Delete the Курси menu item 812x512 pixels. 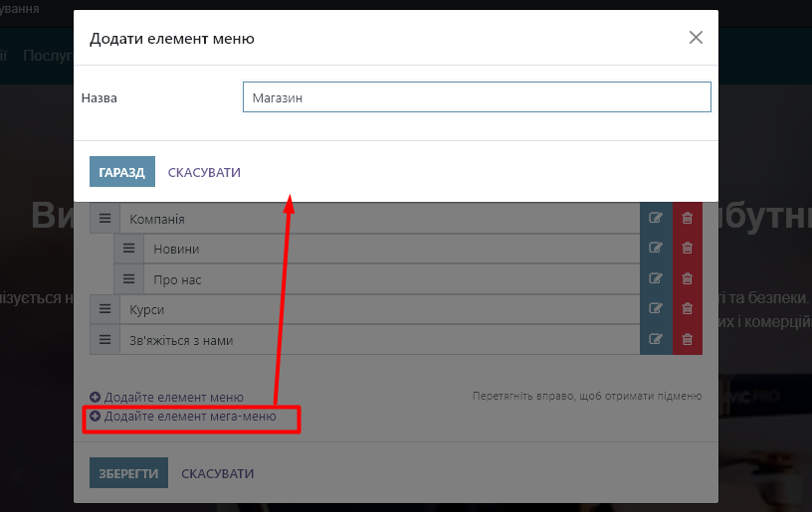pos(687,309)
